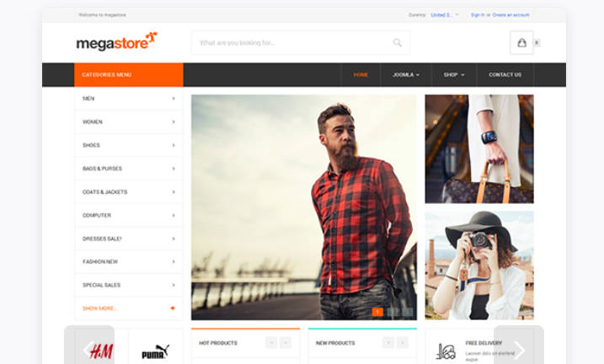Select the Women category label
604x364 pixels.
(93, 122)
